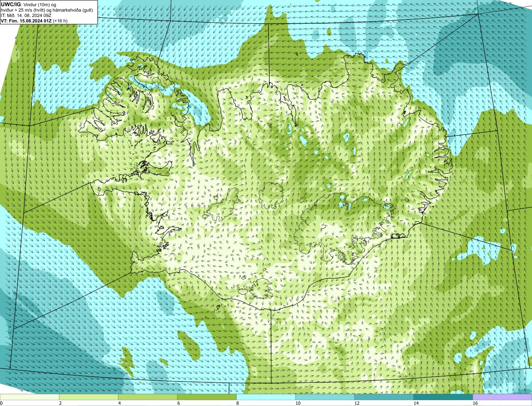This screenshot has height=406, width=532.
Task: Click the dark teal 14–16 legend swatch
Action: click(443, 397)
